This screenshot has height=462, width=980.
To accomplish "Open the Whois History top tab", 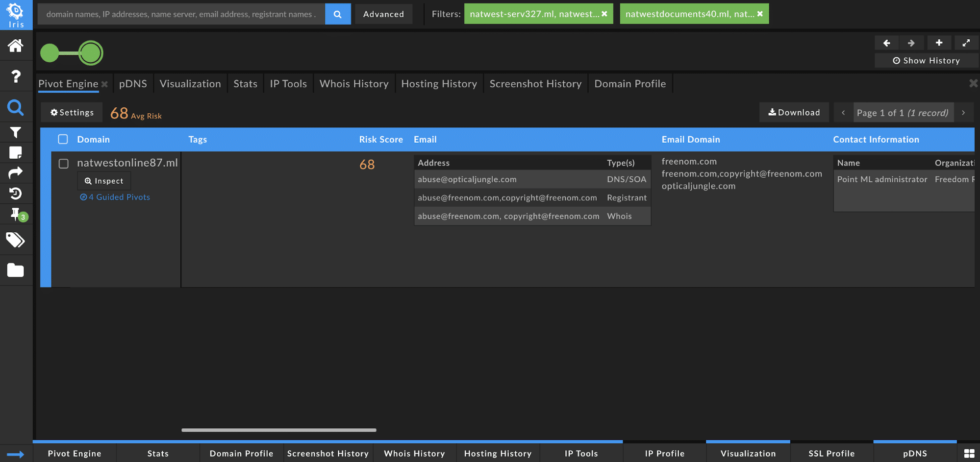I will [x=354, y=84].
